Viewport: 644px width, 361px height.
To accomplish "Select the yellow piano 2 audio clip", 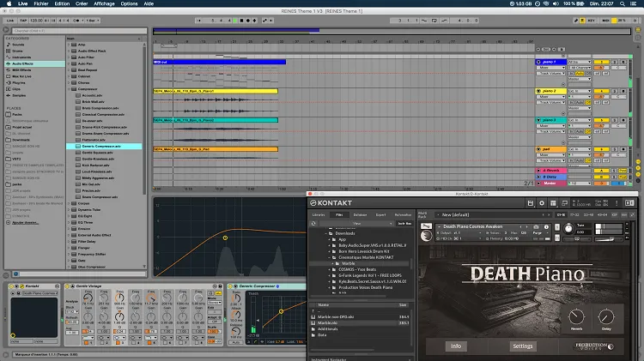I will (x=216, y=91).
